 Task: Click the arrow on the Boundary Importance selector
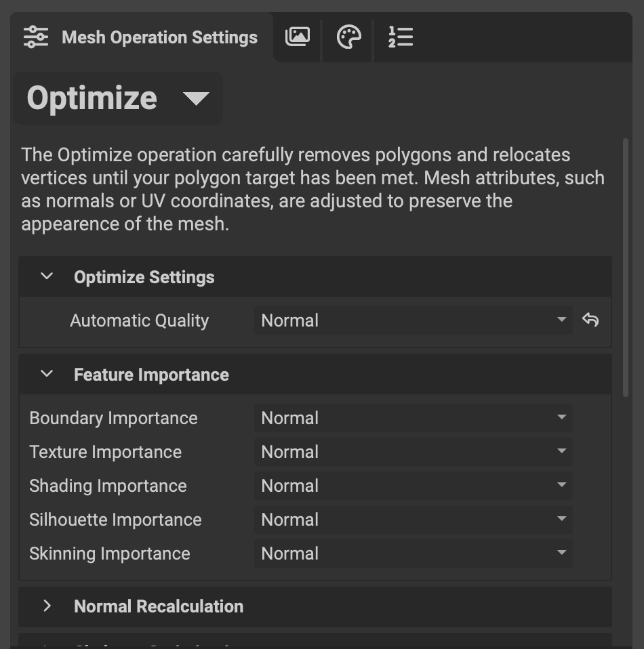pyautogui.click(x=561, y=418)
